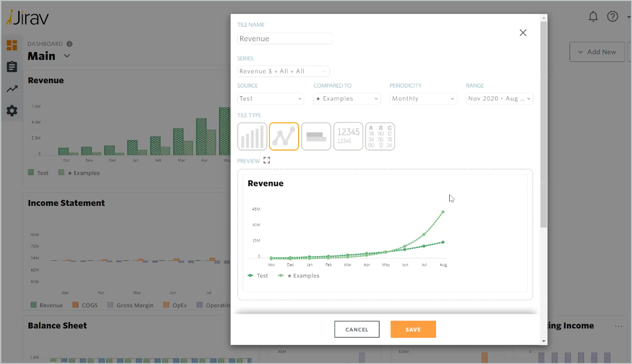Viewport: 632px width, 364px height.
Task: Pick the single number tile type
Action: click(x=348, y=136)
